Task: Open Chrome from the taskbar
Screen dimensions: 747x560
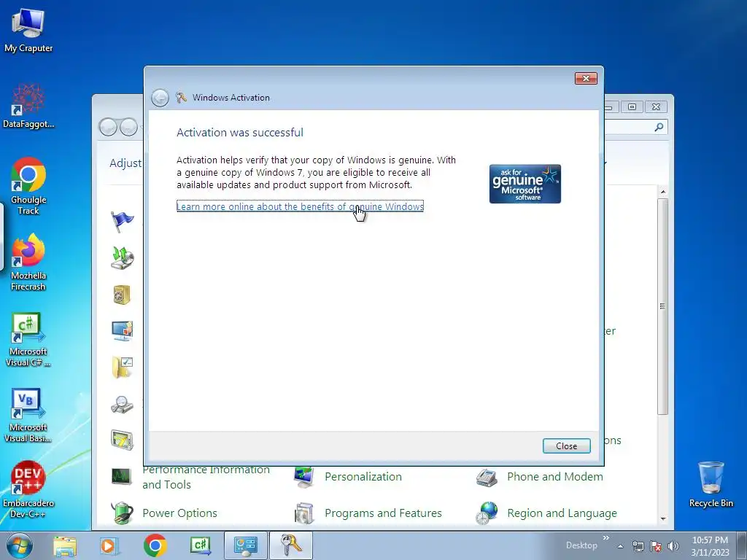Action: tap(155, 545)
